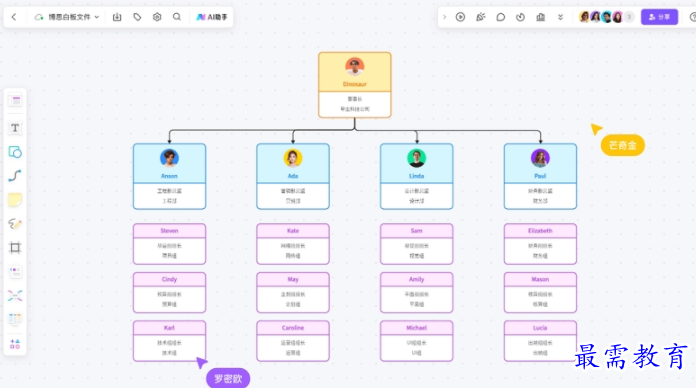The image size is (696, 388).
Task: Open the comments bubble icon
Action: pyautogui.click(x=501, y=17)
